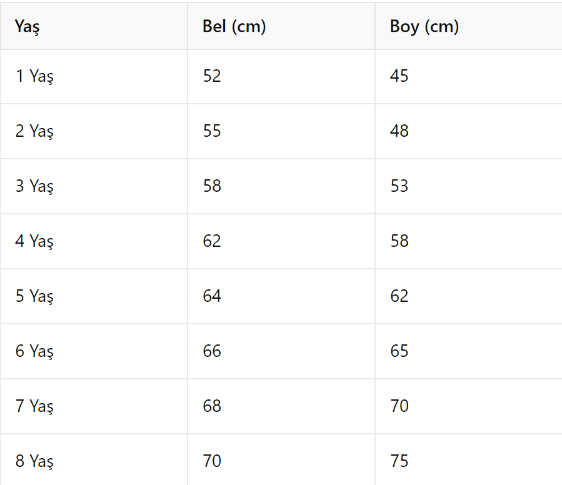This screenshot has width=562, height=485.
Task: Click Bel value 52 for 1 Yaş
Action: [x=212, y=76]
